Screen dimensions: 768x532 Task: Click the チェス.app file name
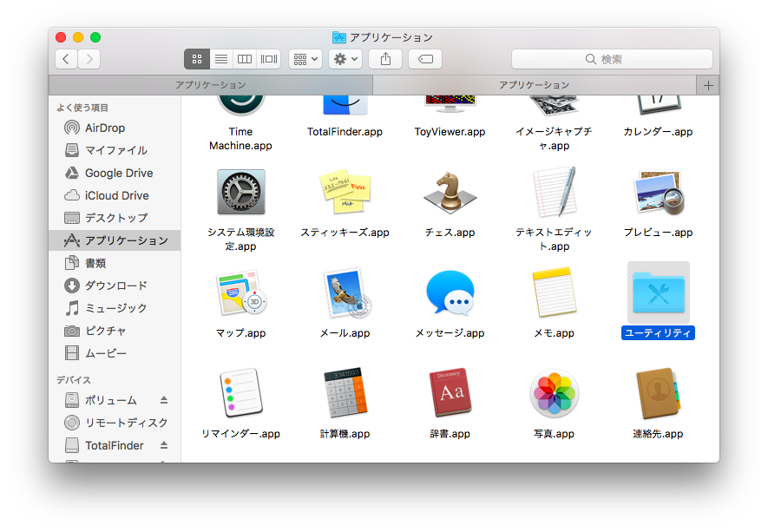pos(450,233)
